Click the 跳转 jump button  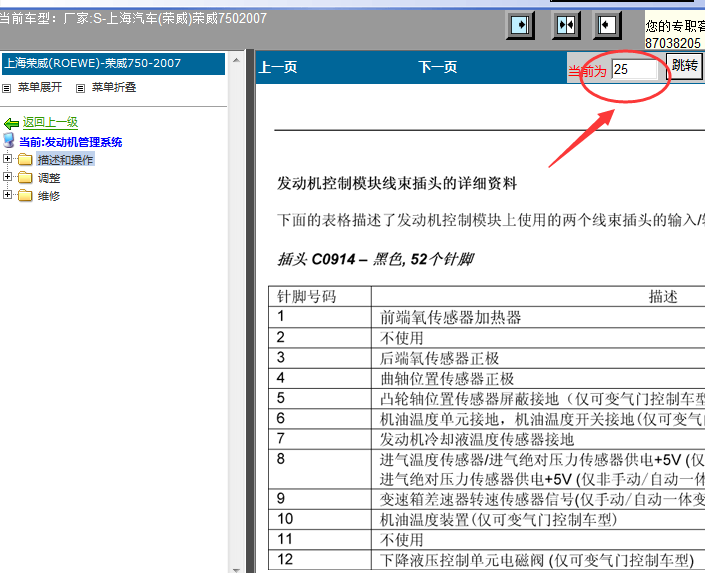tap(684, 66)
